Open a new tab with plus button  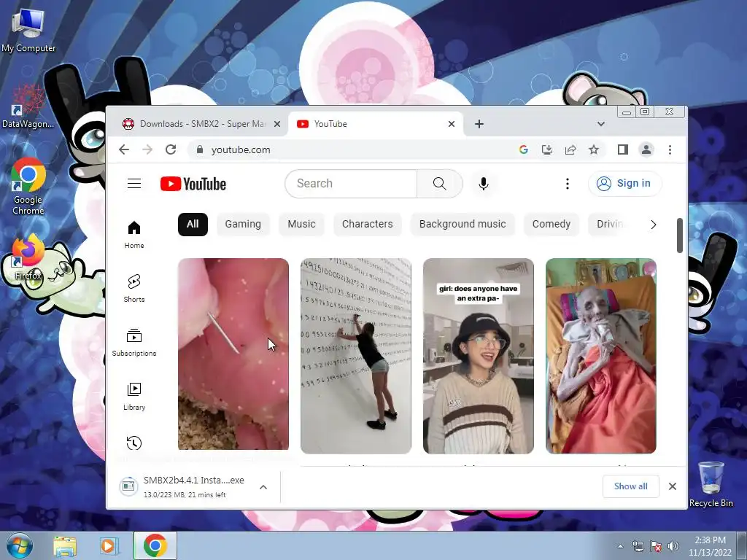point(479,124)
